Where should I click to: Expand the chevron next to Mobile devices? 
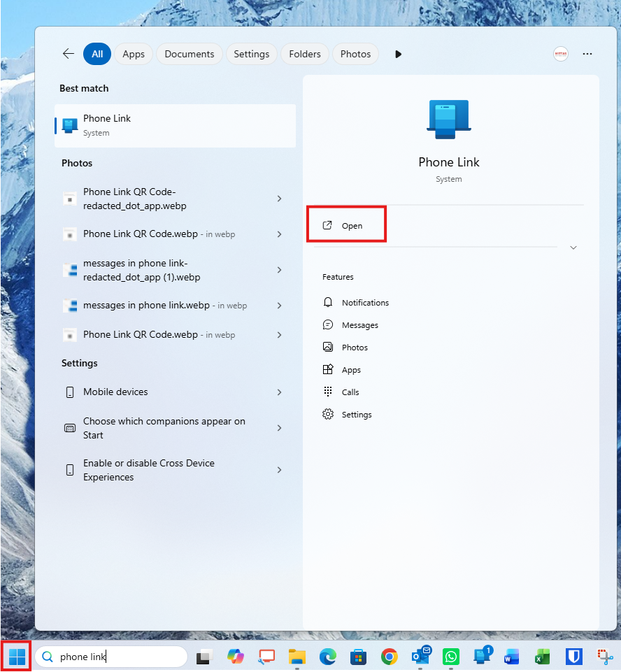280,392
